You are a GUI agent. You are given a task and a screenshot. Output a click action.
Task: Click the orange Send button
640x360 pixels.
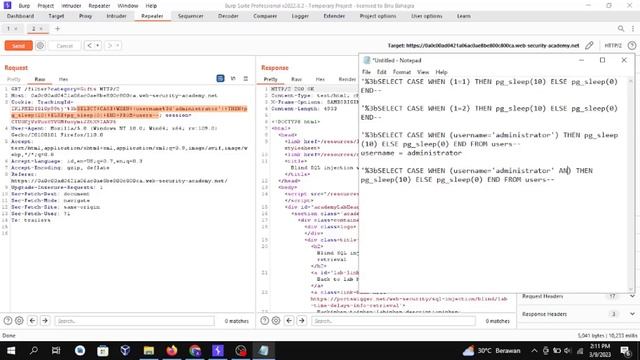18,46
